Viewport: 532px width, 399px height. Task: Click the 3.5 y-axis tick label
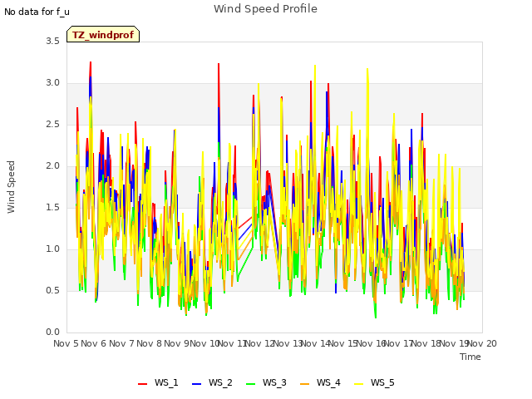tap(52, 41)
